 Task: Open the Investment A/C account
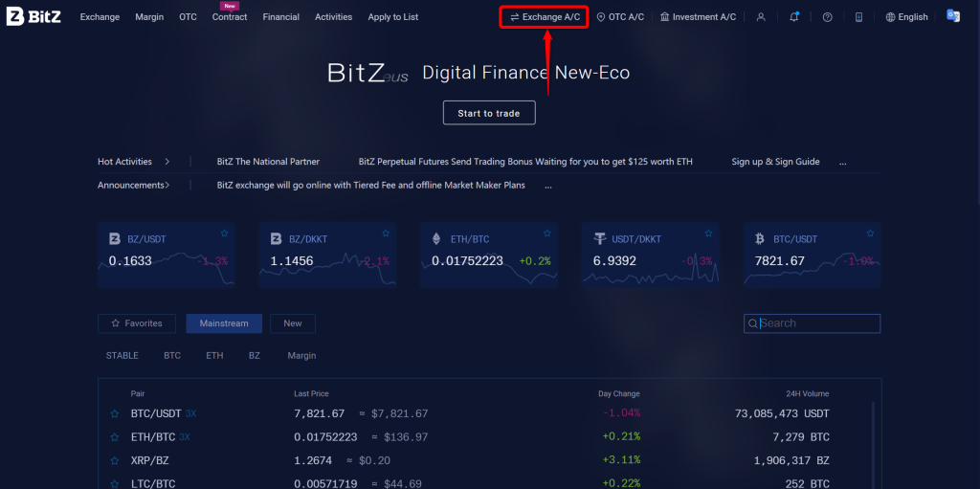coord(698,17)
